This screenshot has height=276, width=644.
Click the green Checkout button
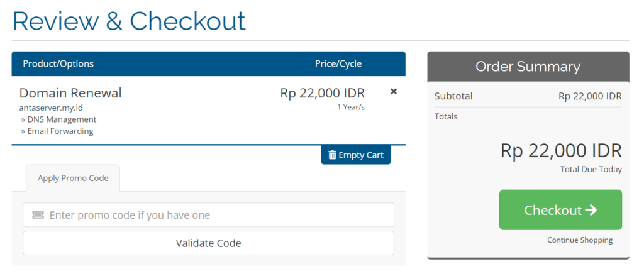coord(560,210)
